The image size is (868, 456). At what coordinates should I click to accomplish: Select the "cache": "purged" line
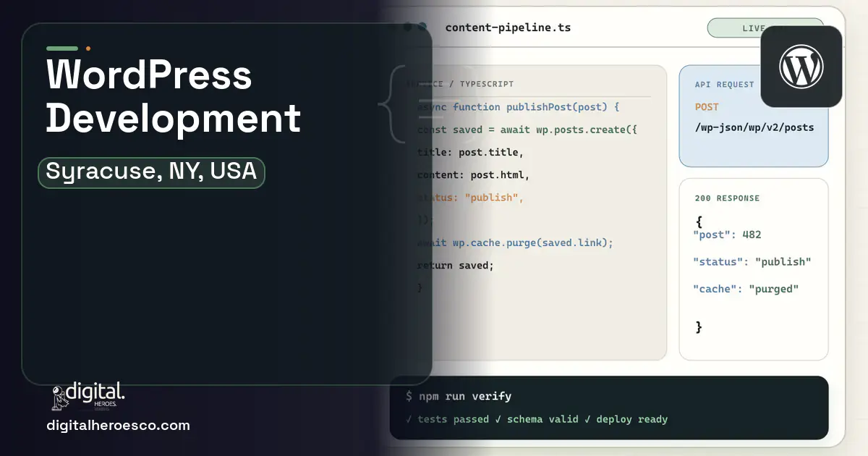pos(746,289)
